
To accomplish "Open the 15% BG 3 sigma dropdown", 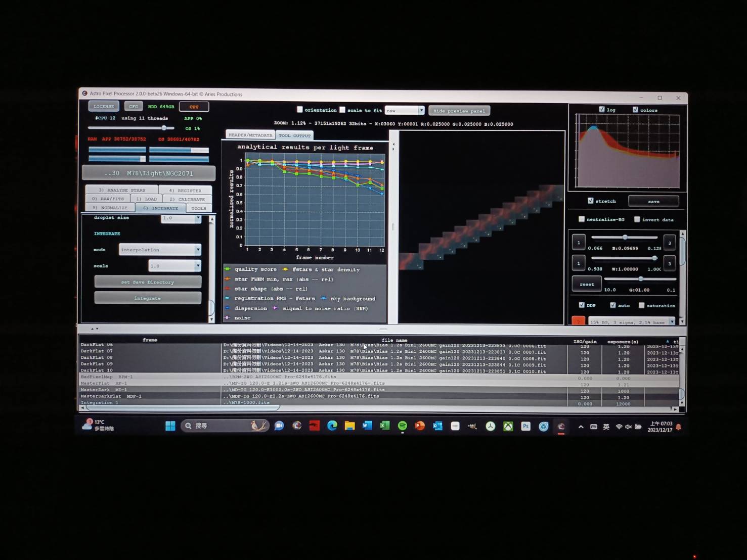I will pyautogui.click(x=631, y=321).
